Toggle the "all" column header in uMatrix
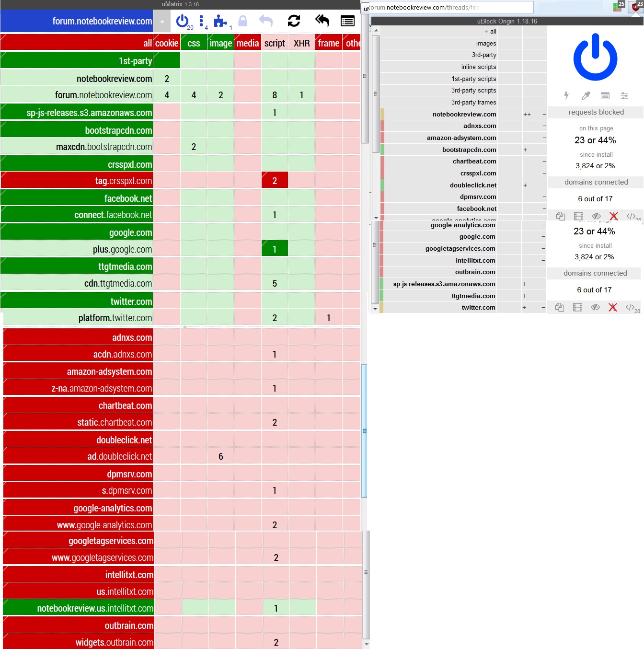Image resolution: width=644 pixels, height=649 pixels. tap(77, 43)
